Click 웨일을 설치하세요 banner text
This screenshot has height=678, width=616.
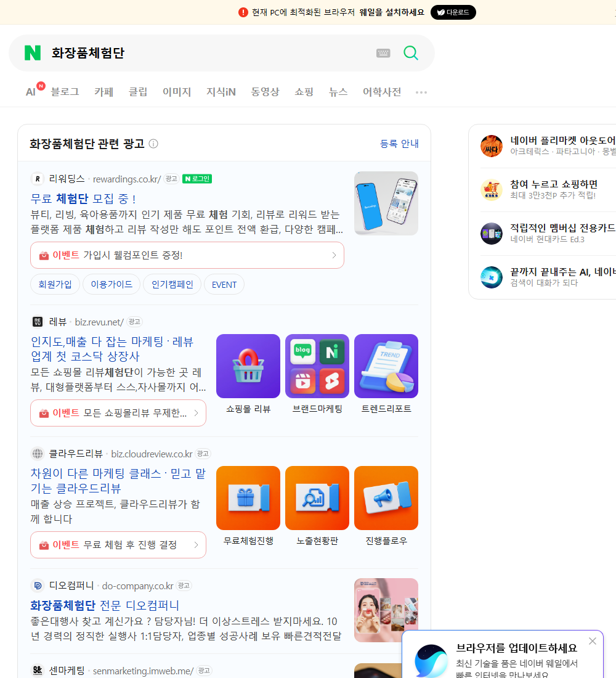[x=392, y=12]
